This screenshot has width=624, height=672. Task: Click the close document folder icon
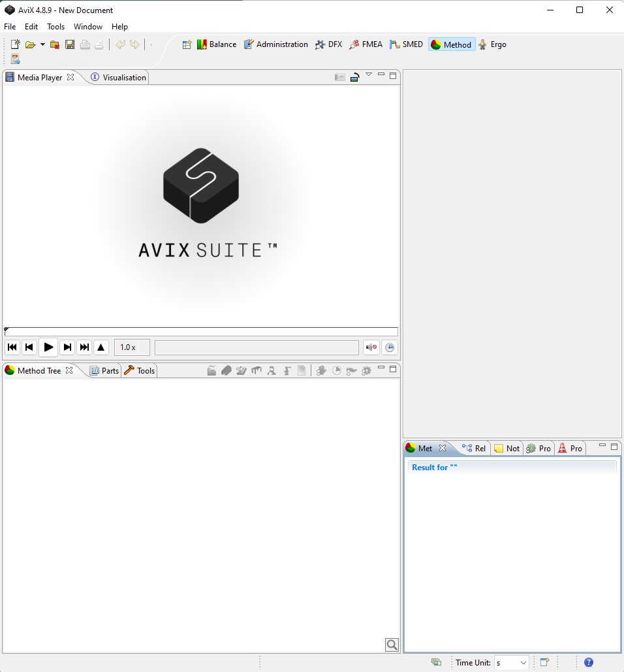[x=55, y=44]
